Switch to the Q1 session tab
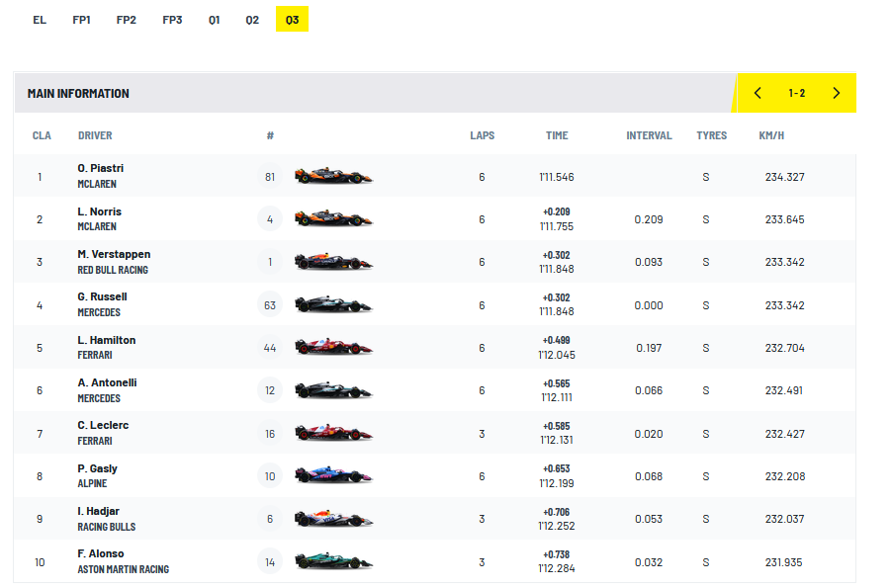892x588 pixels. [x=214, y=20]
